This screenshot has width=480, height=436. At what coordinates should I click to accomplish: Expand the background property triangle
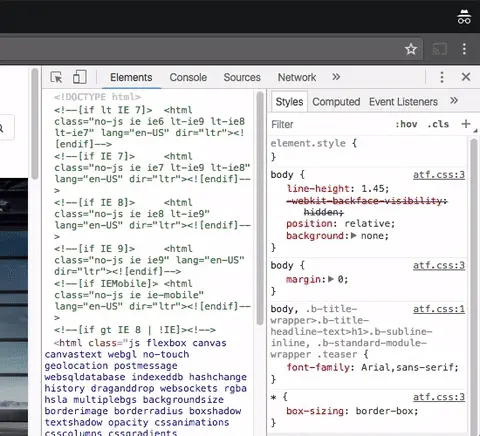click(x=354, y=236)
